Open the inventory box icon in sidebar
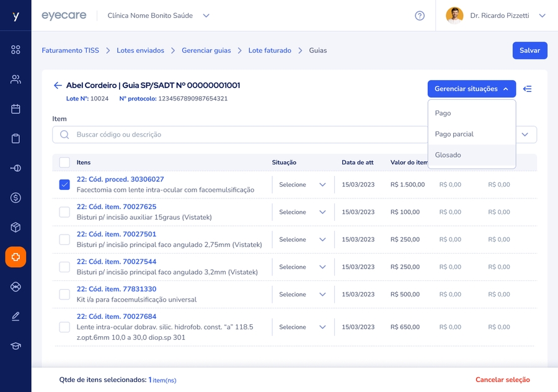558x392 pixels. pyautogui.click(x=15, y=228)
